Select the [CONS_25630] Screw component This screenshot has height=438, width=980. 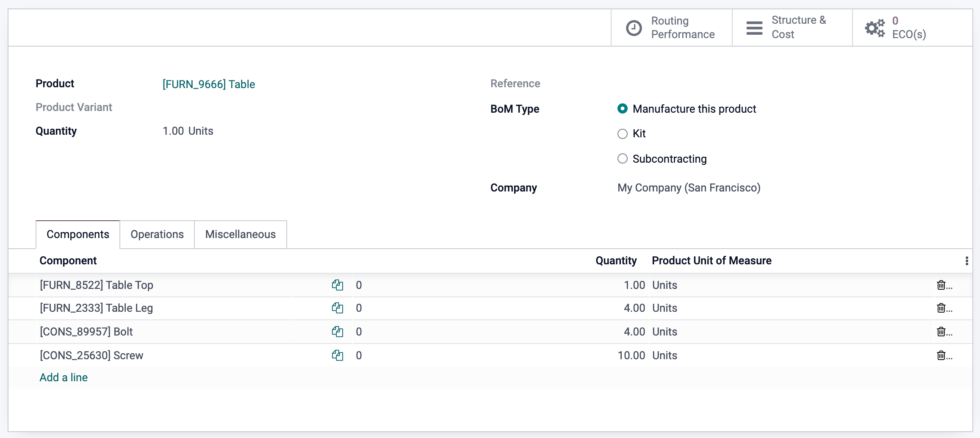click(x=91, y=355)
